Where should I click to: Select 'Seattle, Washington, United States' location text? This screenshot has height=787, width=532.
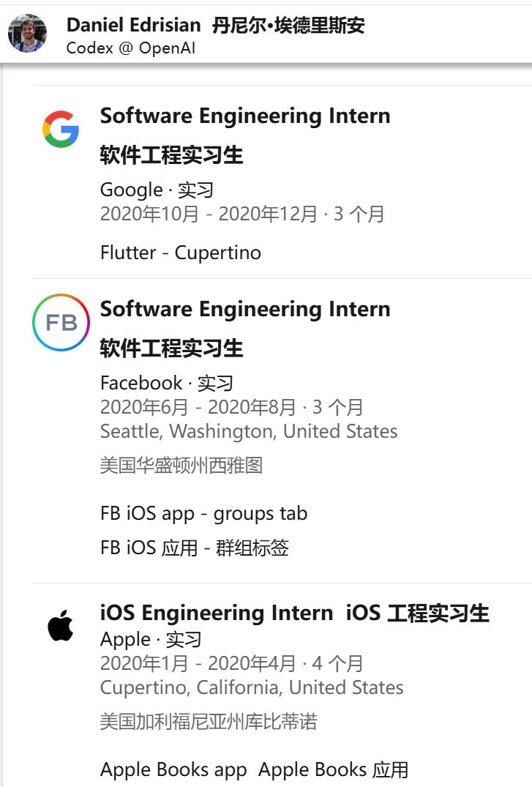point(249,431)
